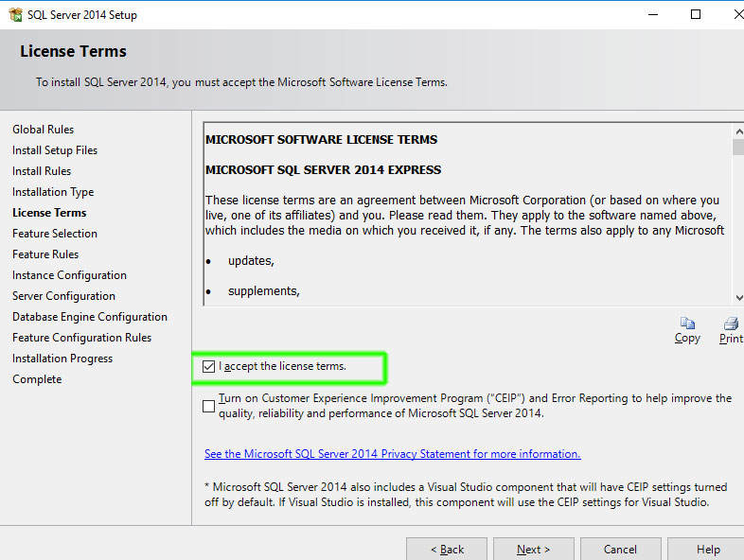Click license text scrollbar up arrow
Screen dimensions: 744x560
pyautogui.click(x=738, y=131)
